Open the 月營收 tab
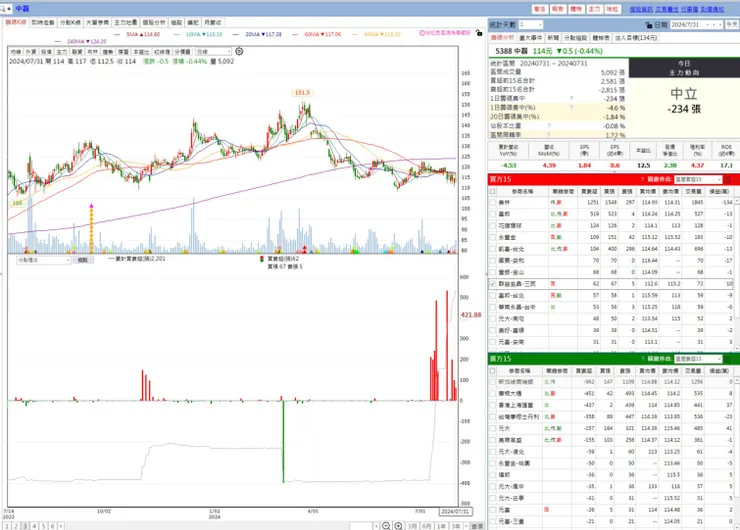The height and width of the screenshot is (530, 740). click(x=212, y=23)
